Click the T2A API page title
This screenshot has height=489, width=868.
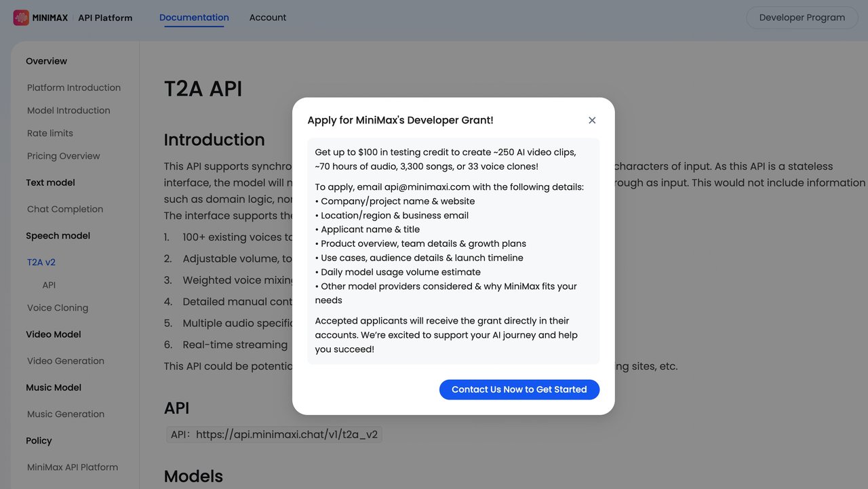click(x=203, y=89)
